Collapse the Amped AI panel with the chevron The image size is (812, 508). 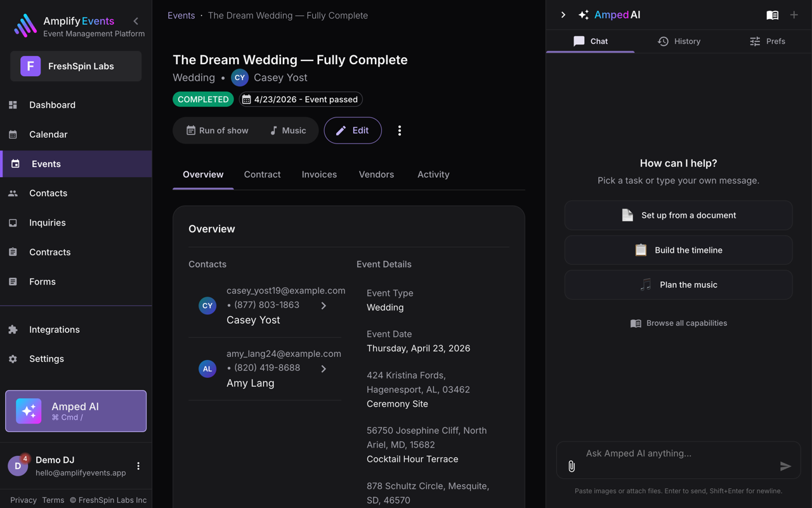coord(563,15)
